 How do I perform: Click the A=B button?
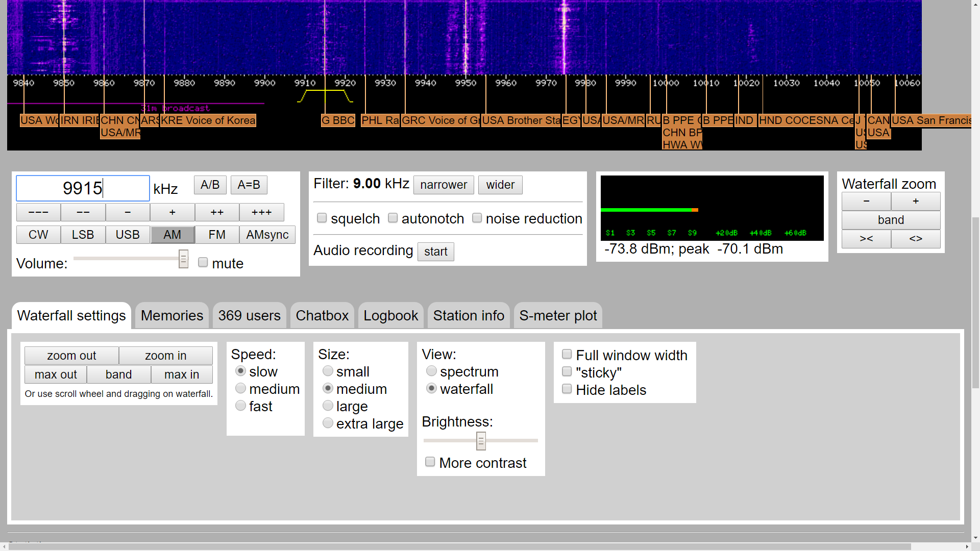click(x=249, y=185)
